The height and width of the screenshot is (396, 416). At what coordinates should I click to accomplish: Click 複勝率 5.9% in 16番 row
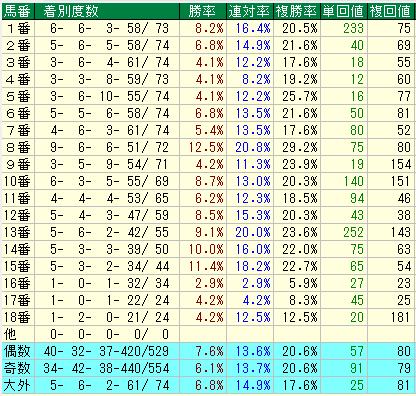[303, 284]
